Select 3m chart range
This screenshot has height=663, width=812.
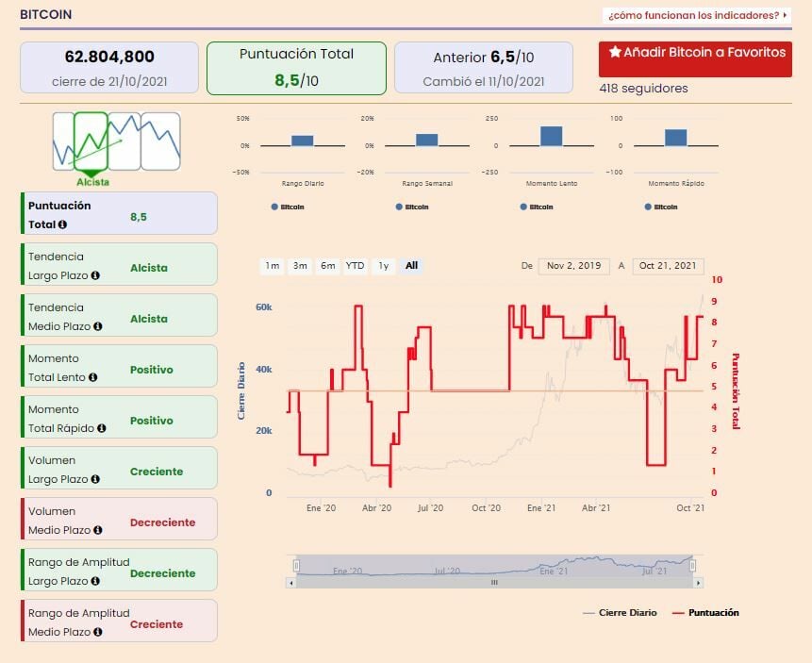(x=300, y=266)
